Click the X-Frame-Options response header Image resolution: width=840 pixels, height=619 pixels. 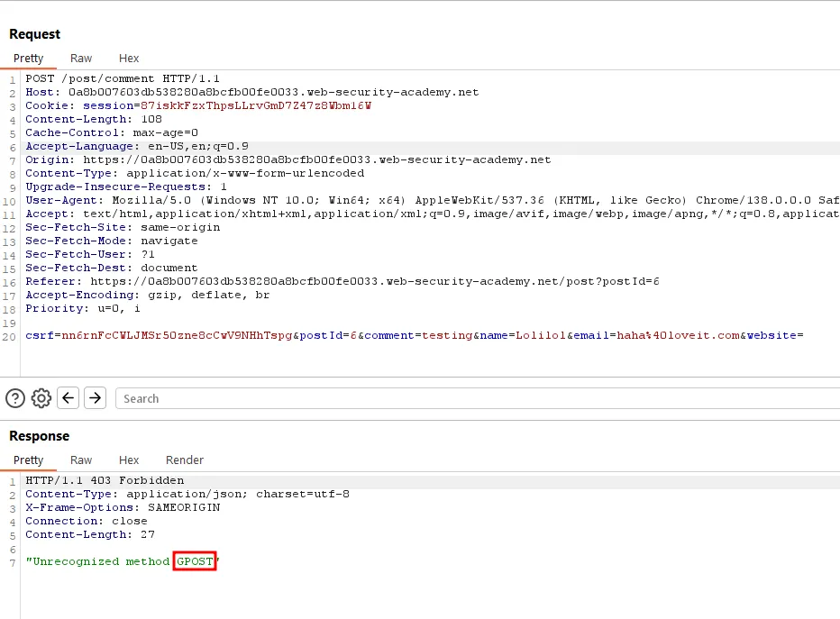pos(123,507)
